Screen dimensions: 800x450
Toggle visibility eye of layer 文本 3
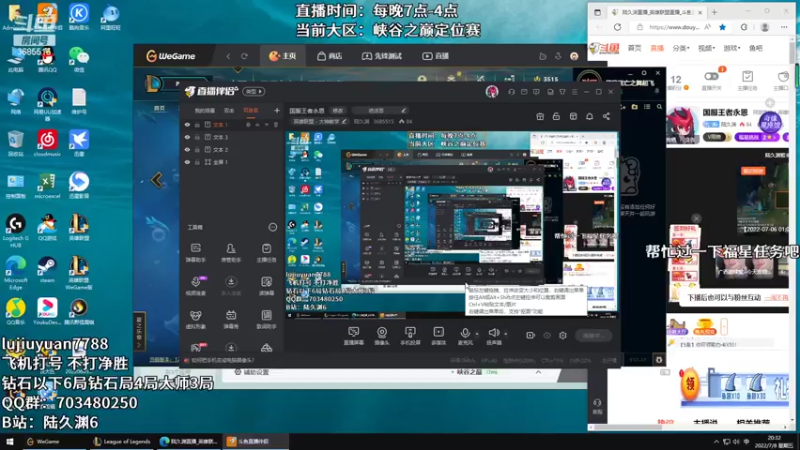pyautogui.click(x=187, y=137)
